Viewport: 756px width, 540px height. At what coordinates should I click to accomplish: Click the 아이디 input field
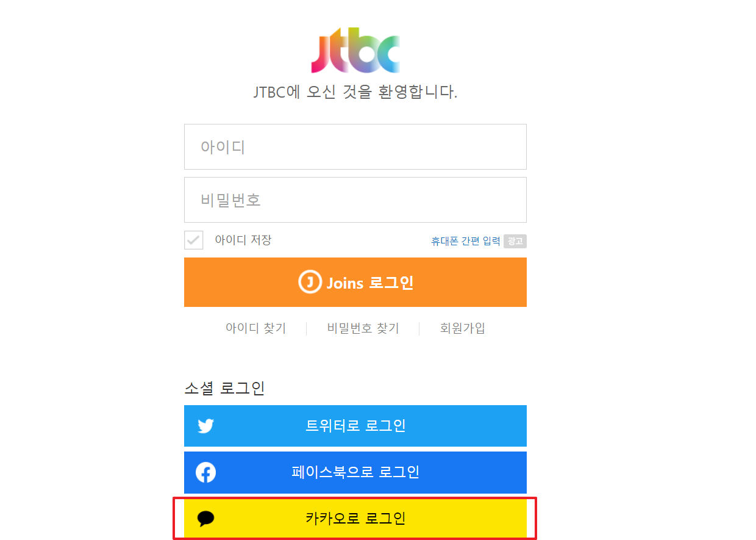click(x=355, y=146)
